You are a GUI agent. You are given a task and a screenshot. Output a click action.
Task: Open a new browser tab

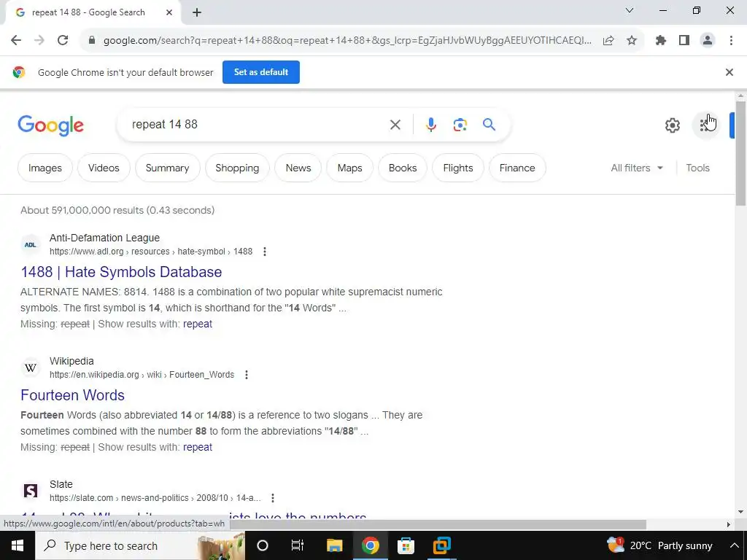(x=197, y=13)
